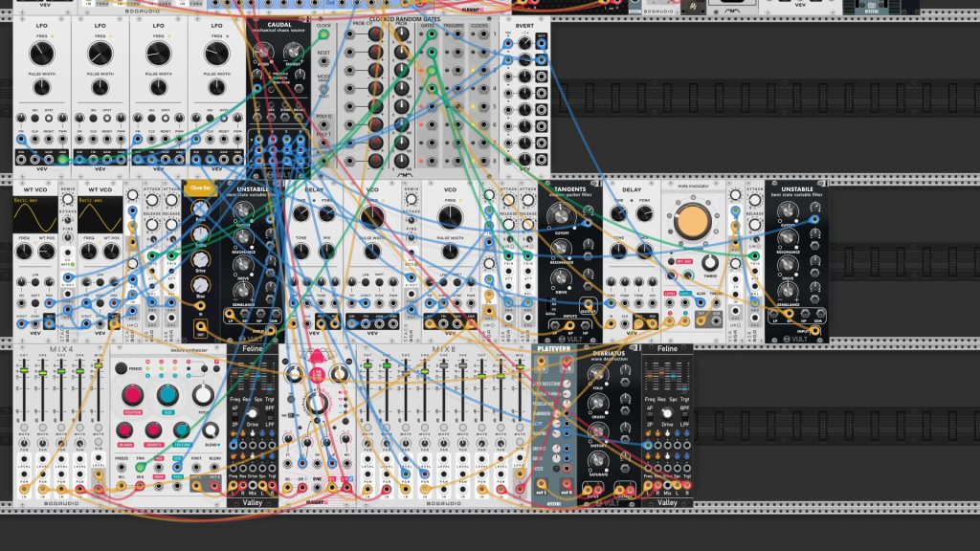The width and height of the screenshot is (980, 551).
Task: Adjust first attenuverter knob on 8VERT
Action: 525,44
